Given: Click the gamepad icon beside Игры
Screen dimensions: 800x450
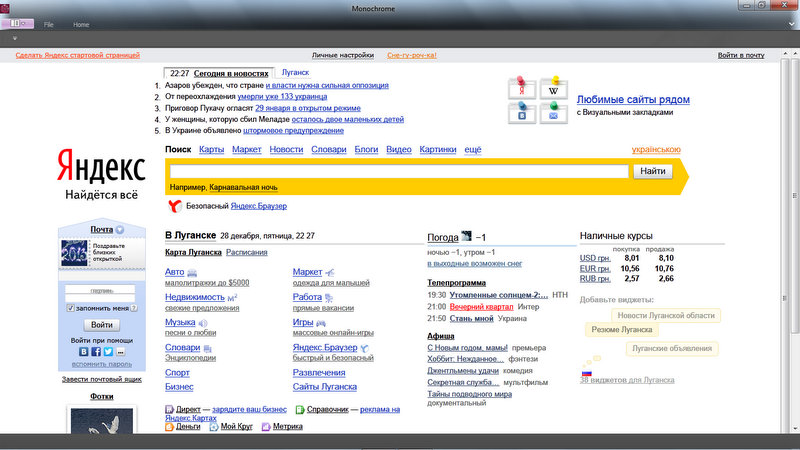Looking at the screenshot, I should (320, 323).
